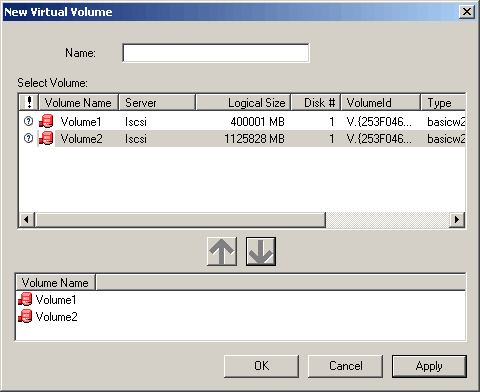Select Volume1 in the lower volume list
Viewport: 480px width, 392px height.
click(56, 300)
